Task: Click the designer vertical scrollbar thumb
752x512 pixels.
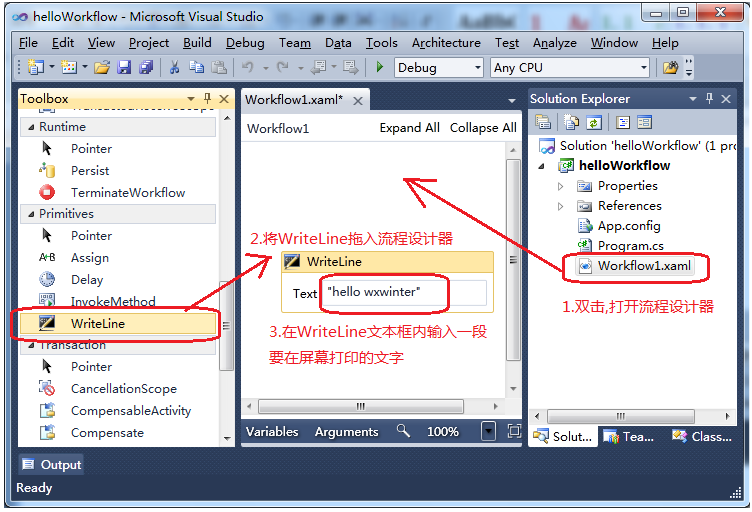Action: point(513,260)
